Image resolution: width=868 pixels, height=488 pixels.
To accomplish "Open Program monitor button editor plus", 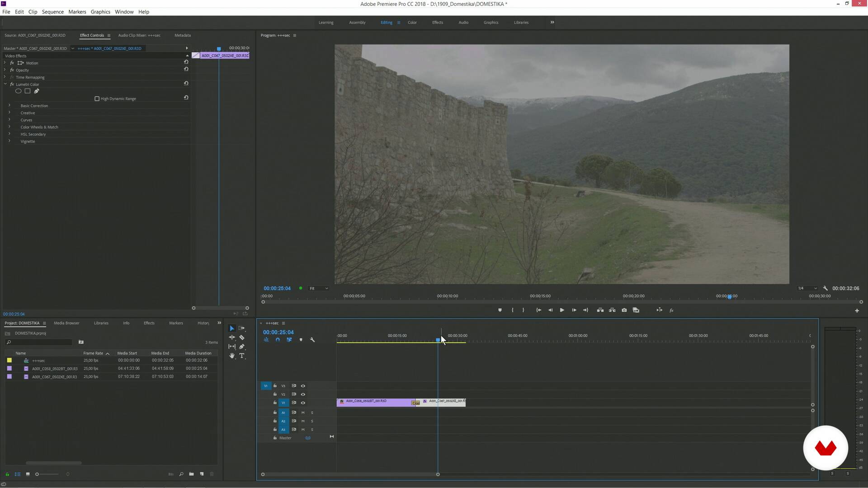I will 857,310.
